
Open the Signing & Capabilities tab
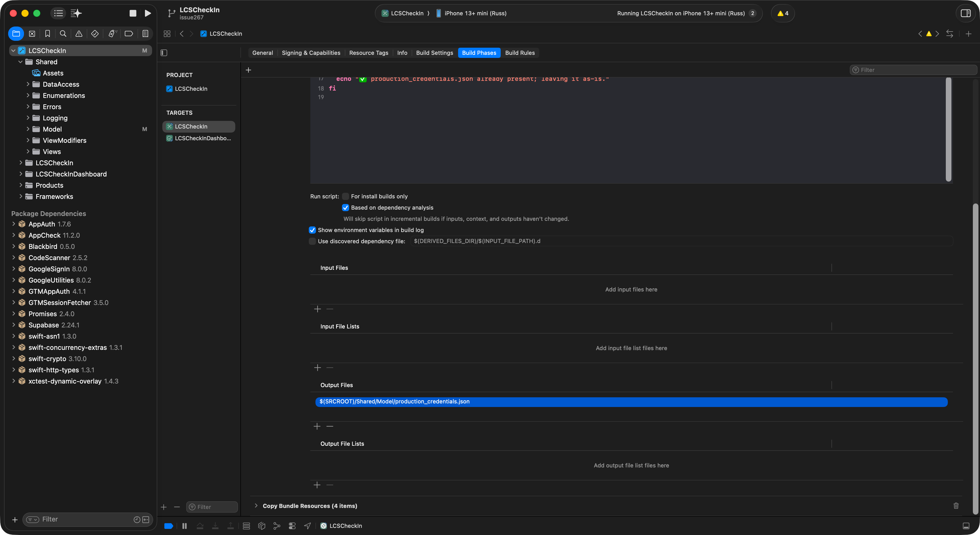tap(311, 53)
